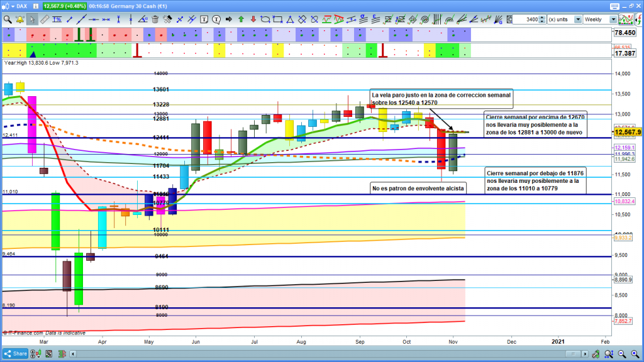Open the Weekly timeframe dropdown
644x362 pixels.
(x=600, y=19)
